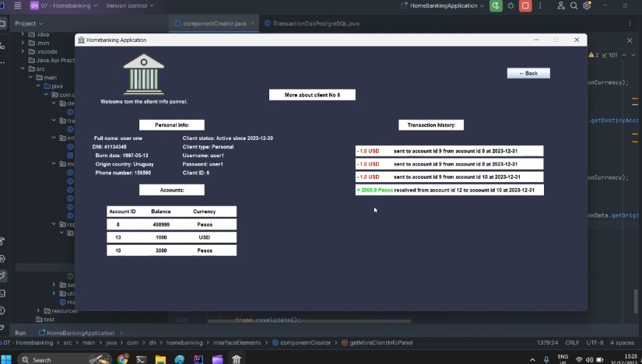Image resolution: width=642 pixels, height=364 pixels.
Task: Click the warnings count indicator in editor
Action: [594, 55]
